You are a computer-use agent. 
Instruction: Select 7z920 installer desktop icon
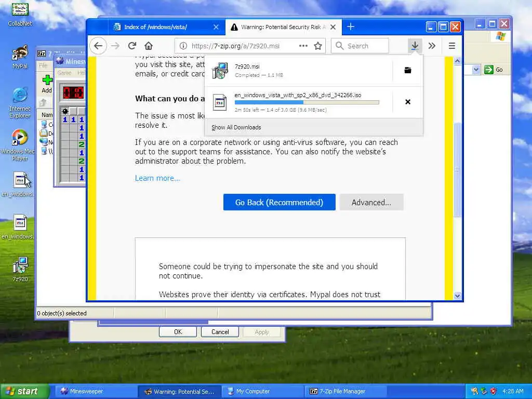pyautogui.click(x=20, y=270)
